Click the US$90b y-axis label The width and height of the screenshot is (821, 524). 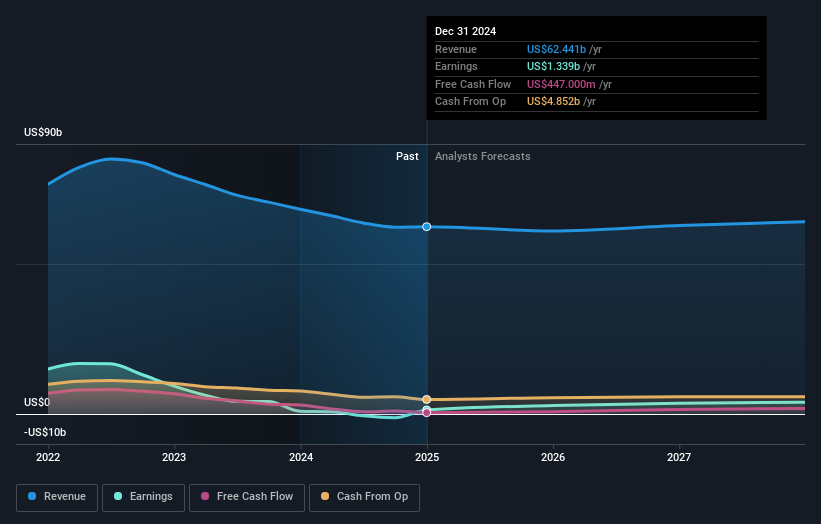pyautogui.click(x=43, y=132)
